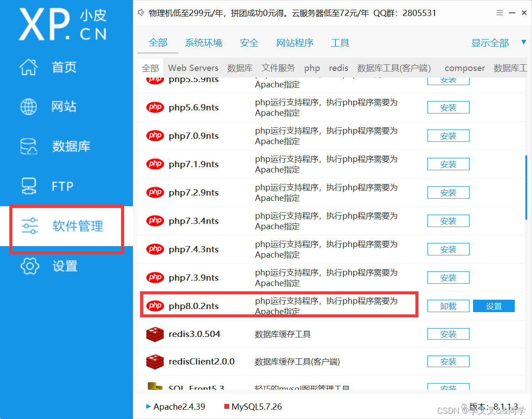532x419 pixels.
Task: Click the php7.4.3nts name text
Action: pyautogui.click(x=194, y=249)
